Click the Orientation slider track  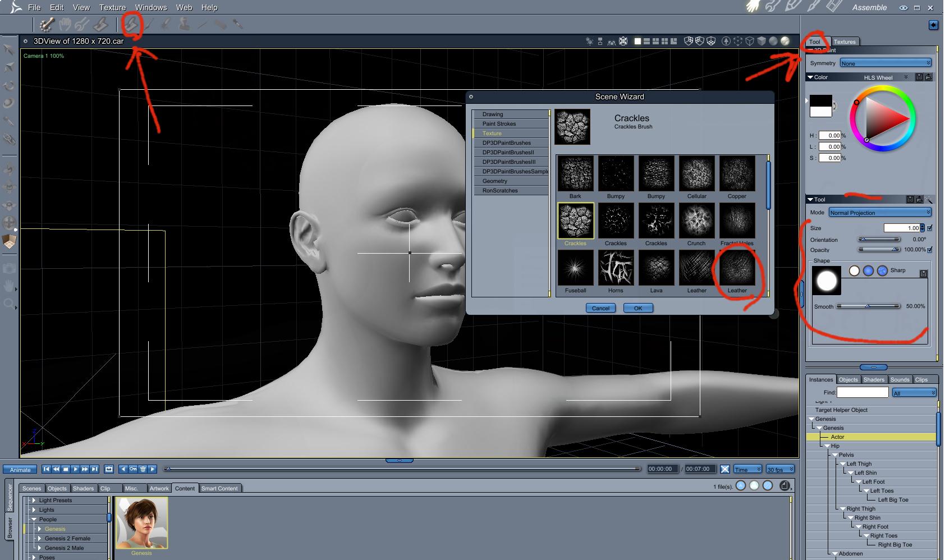(x=879, y=240)
